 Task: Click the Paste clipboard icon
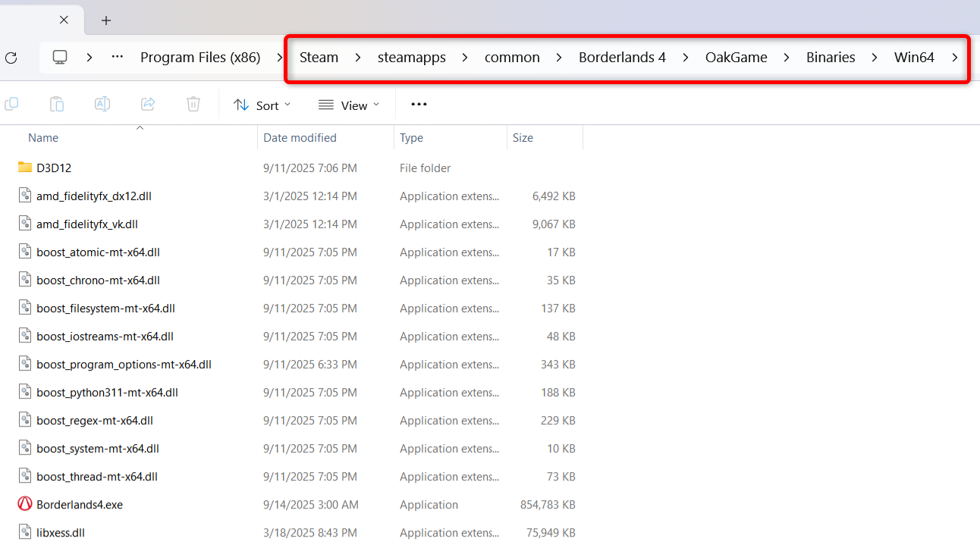pos(56,105)
